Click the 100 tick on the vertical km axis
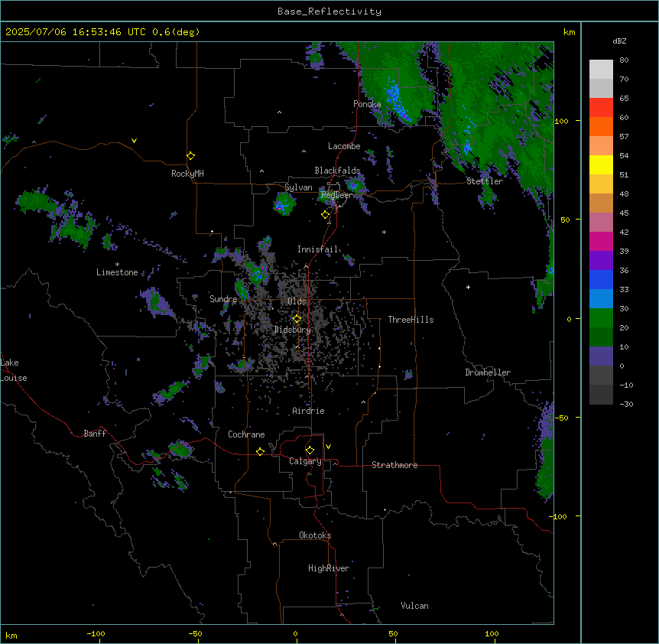The height and width of the screenshot is (644, 659). pos(561,121)
